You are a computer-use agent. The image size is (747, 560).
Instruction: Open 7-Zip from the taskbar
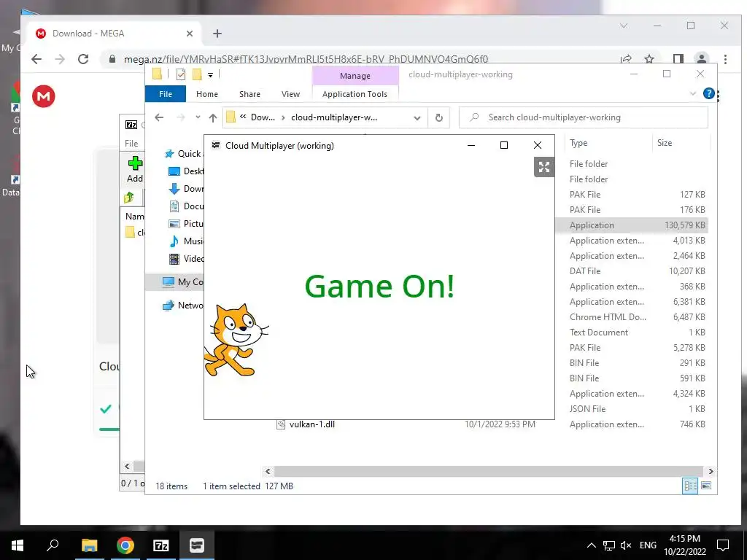[161, 545]
